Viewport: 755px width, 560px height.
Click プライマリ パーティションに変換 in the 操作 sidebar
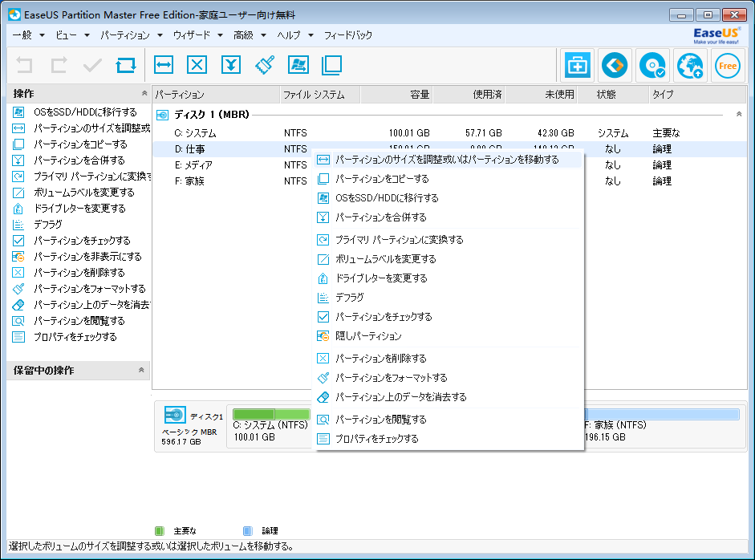coord(92,177)
